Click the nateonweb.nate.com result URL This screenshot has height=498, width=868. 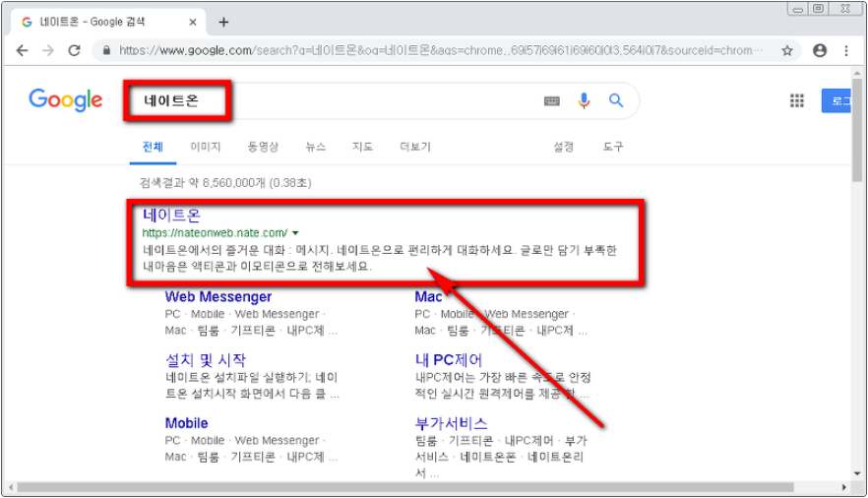coord(215,233)
